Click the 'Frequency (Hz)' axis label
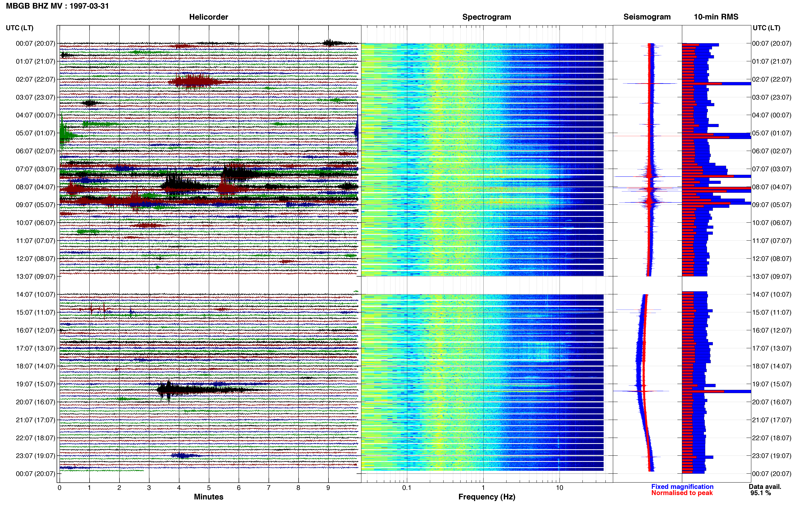 click(487, 497)
